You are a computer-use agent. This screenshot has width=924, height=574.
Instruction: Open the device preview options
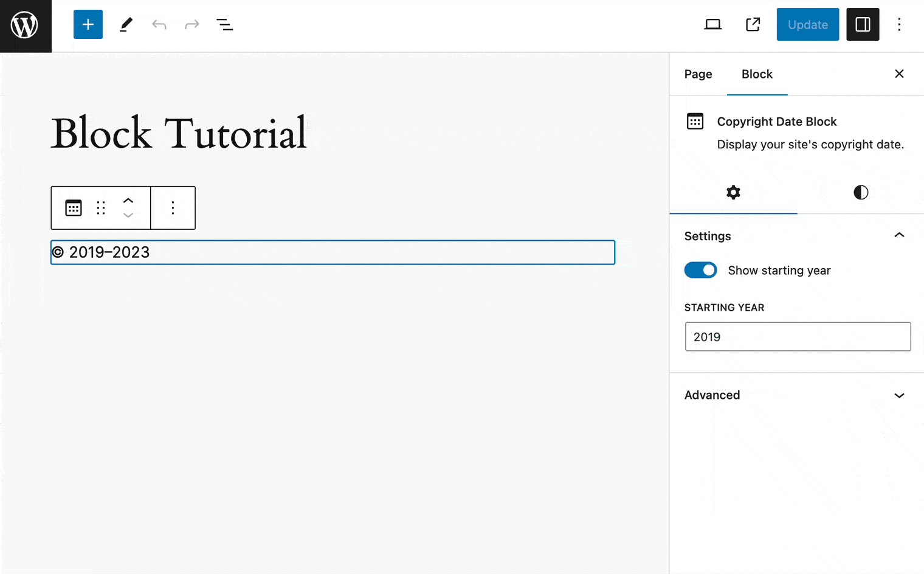tap(712, 24)
